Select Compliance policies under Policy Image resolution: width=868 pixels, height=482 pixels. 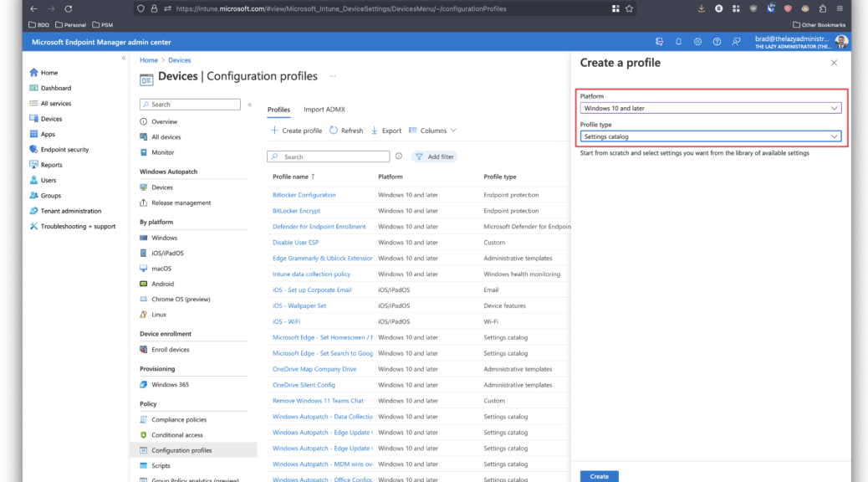coord(179,420)
